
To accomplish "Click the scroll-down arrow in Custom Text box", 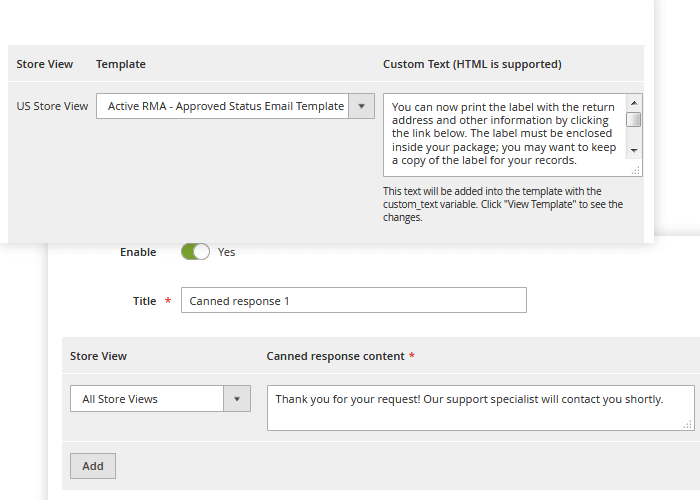I will point(634,150).
